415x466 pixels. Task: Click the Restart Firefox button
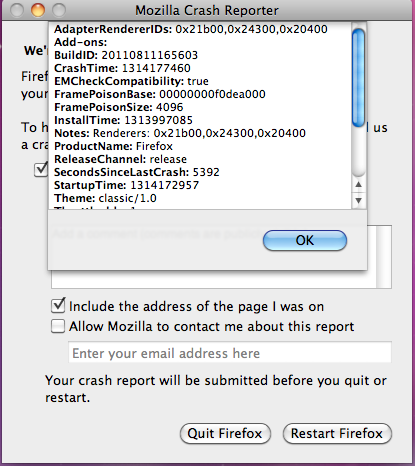tap(337, 433)
